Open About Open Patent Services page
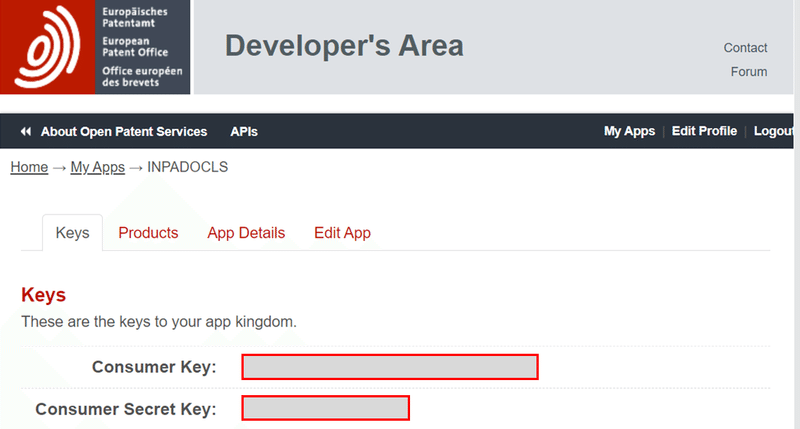The width and height of the screenshot is (800, 429). click(x=124, y=132)
